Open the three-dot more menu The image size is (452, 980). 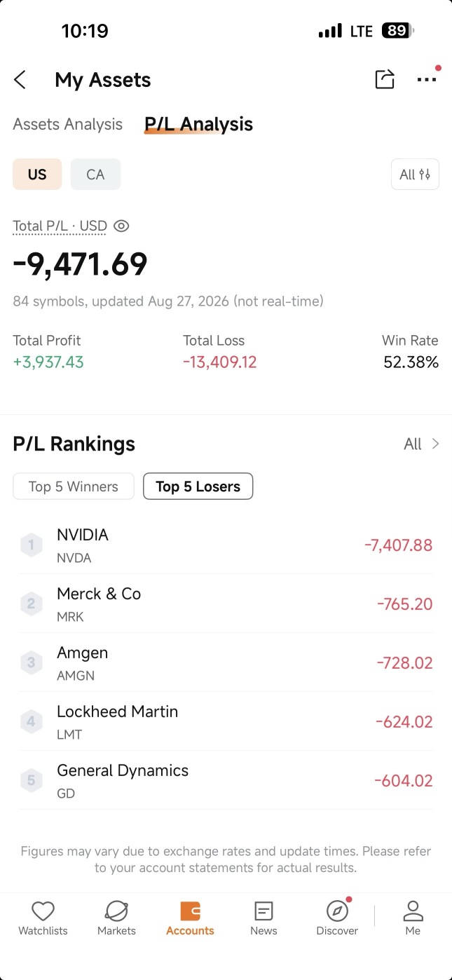tap(427, 80)
